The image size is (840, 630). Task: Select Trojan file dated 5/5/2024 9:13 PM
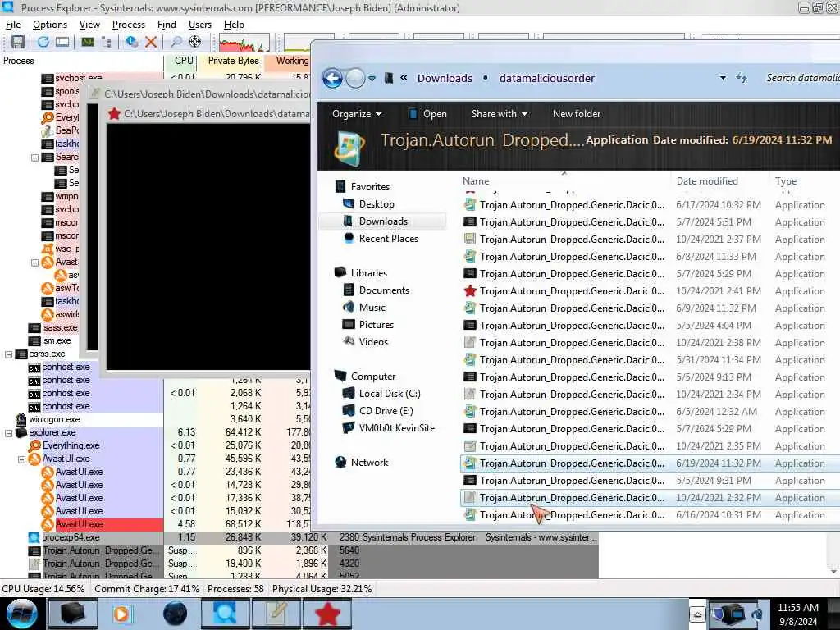[650, 377]
